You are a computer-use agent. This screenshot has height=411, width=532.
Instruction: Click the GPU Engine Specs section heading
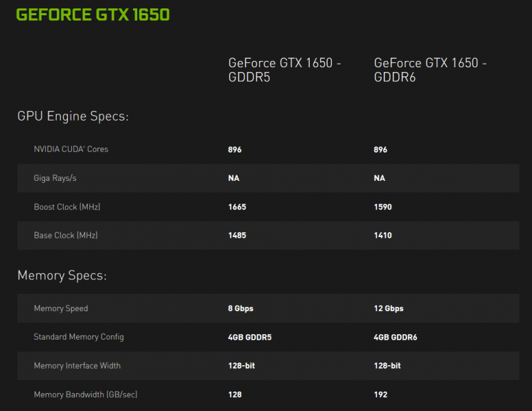click(73, 116)
